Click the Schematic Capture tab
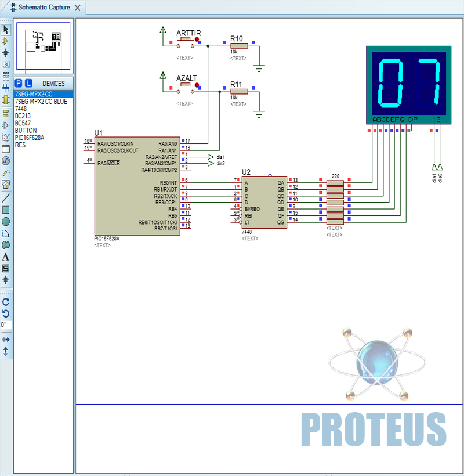 pyautogui.click(x=43, y=8)
